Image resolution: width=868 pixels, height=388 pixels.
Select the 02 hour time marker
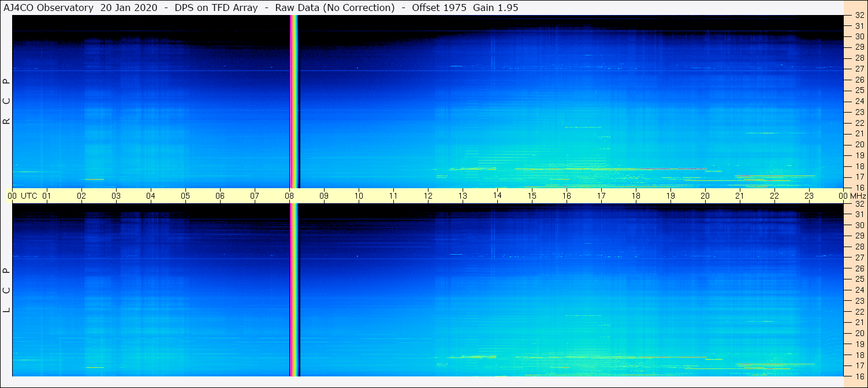(x=81, y=196)
